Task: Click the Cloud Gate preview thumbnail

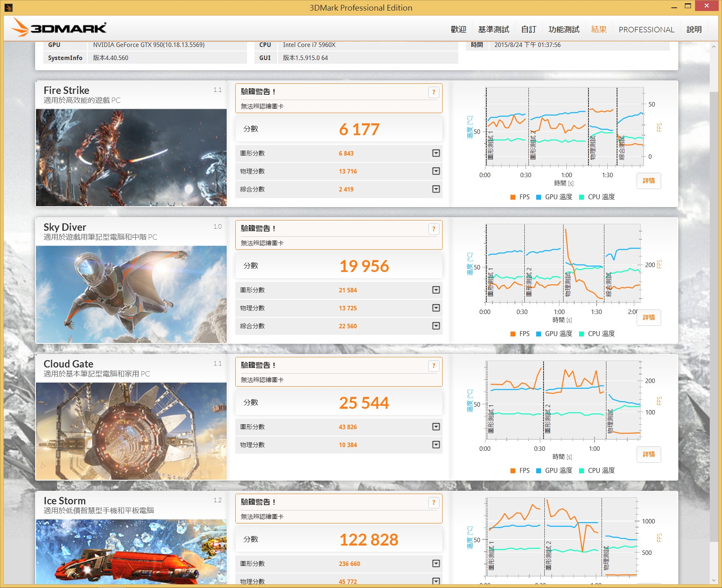Action: 131,431
